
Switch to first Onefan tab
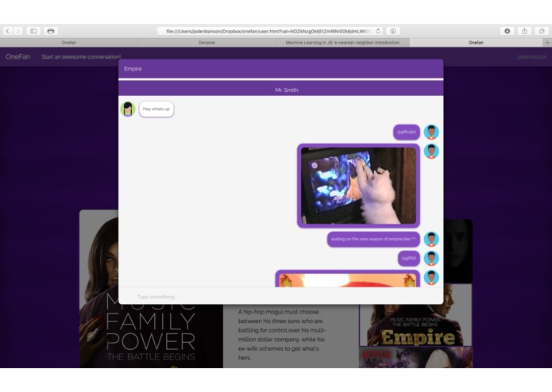click(69, 43)
